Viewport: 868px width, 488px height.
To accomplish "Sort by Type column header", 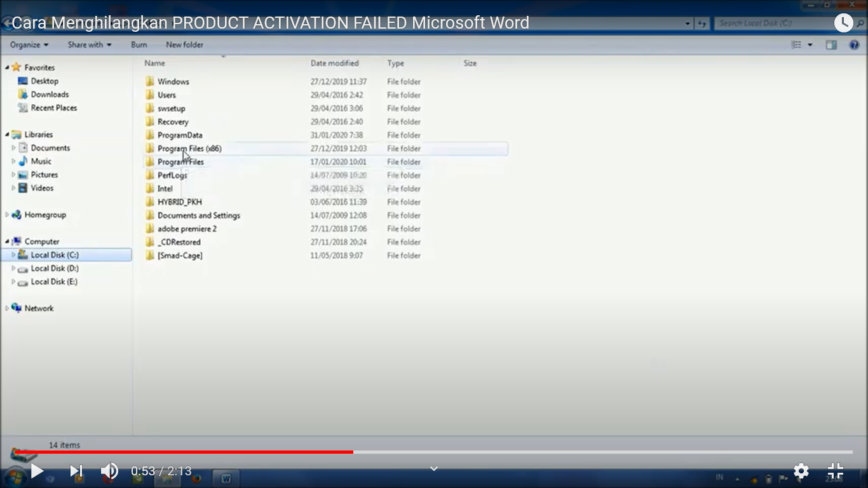I will pyautogui.click(x=395, y=64).
